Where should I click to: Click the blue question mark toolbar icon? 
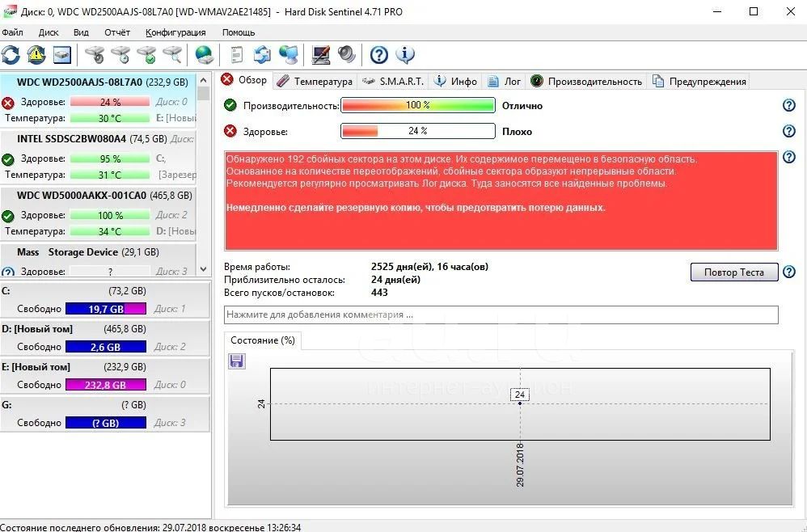point(378,54)
